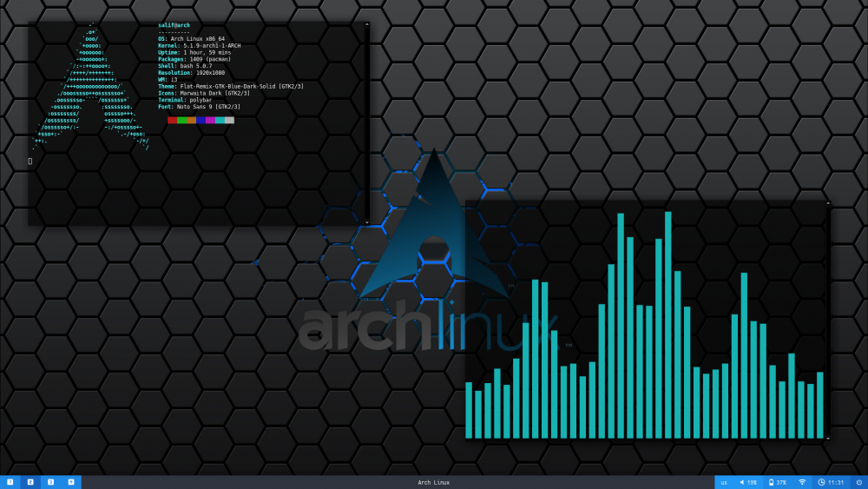Switch to workspace 3 in polybar
This screenshot has height=489, width=868.
point(51,482)
